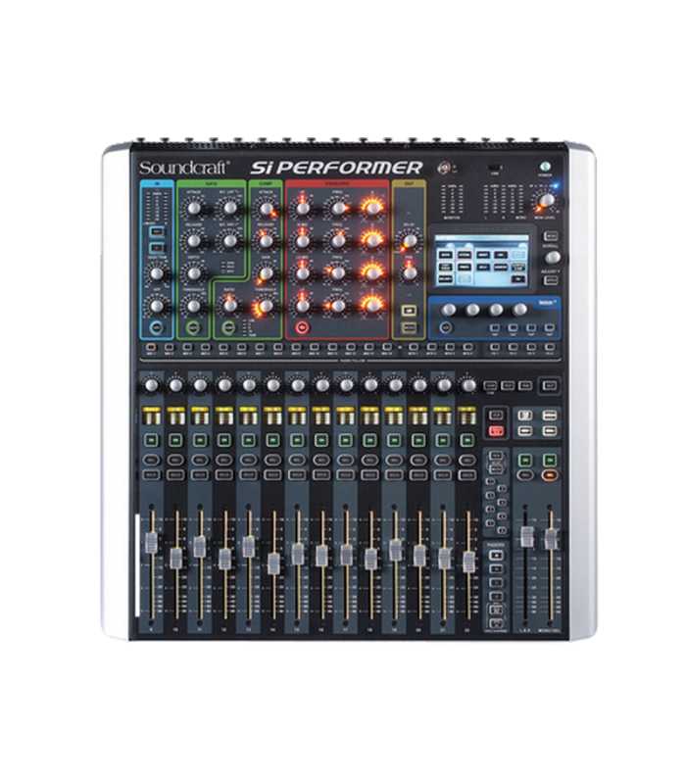Toggle the L&R master ON button
686x784 pixels.
click(x=525, y=460)
